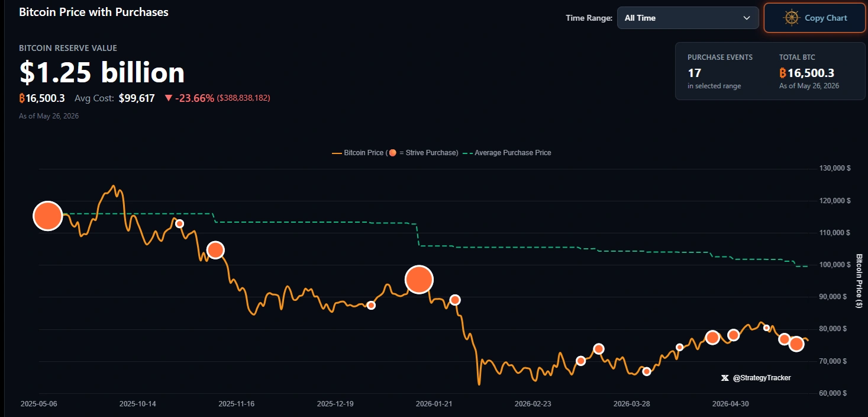Click the 'in selected range' caption
Image resolution: width=868 pixels, height=417 pixels.
coord(714,86)
